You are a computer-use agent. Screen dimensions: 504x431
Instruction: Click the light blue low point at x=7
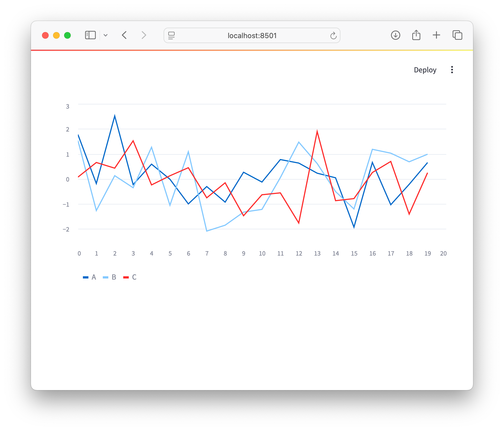tap(207, 231)
